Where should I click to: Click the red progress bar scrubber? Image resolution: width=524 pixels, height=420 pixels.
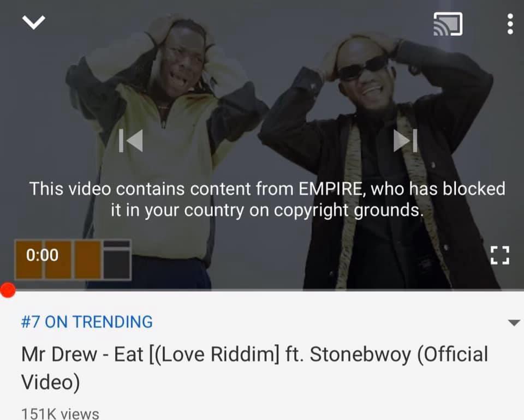(7, 290)
